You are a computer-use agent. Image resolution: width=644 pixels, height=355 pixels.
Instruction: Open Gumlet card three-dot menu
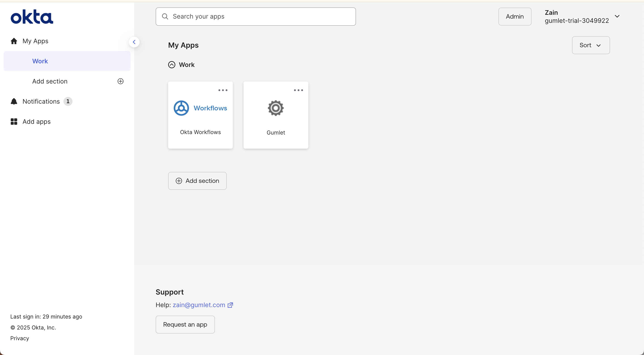coord(298,90)
